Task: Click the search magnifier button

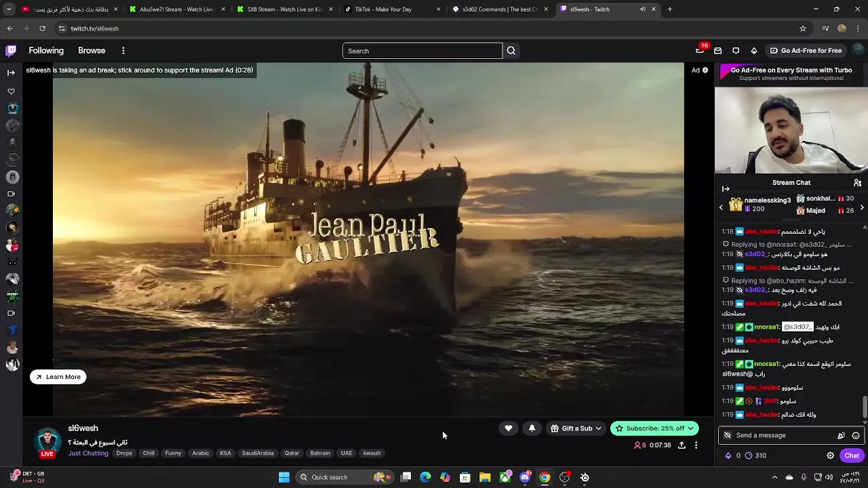Action: coord(511,51)
